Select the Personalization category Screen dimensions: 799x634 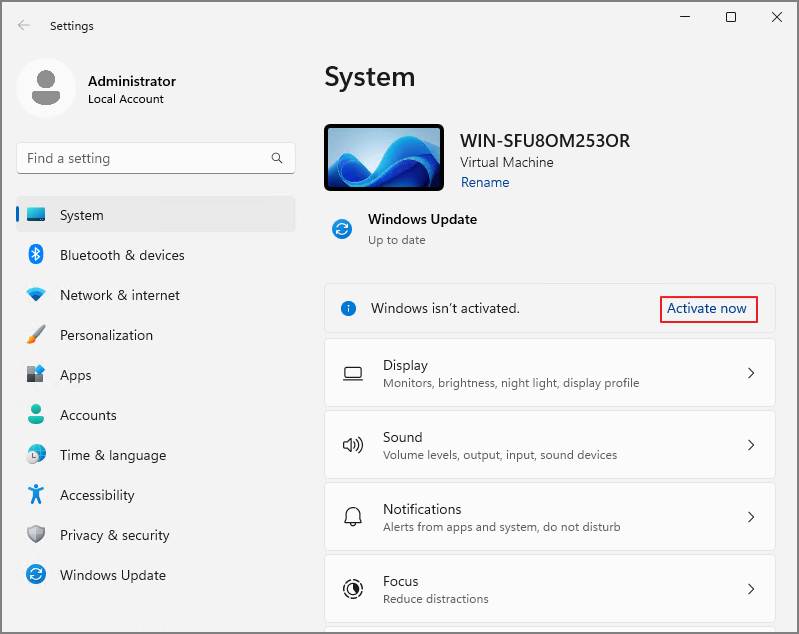(x=156, y=334)
